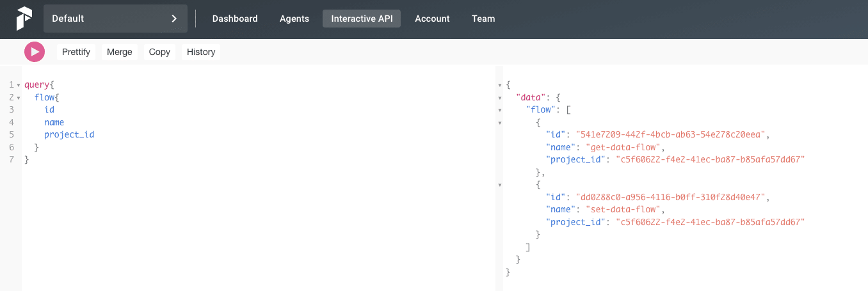Image resolution: width=868 pixels, height=291 pixels.
Task: Click the project_id value under get-data-flow
Action: 710,160
